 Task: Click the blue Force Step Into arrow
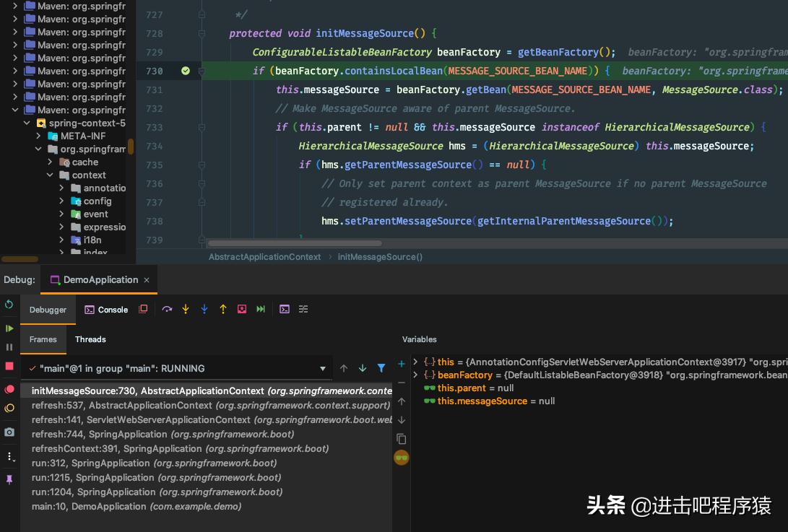204,309
